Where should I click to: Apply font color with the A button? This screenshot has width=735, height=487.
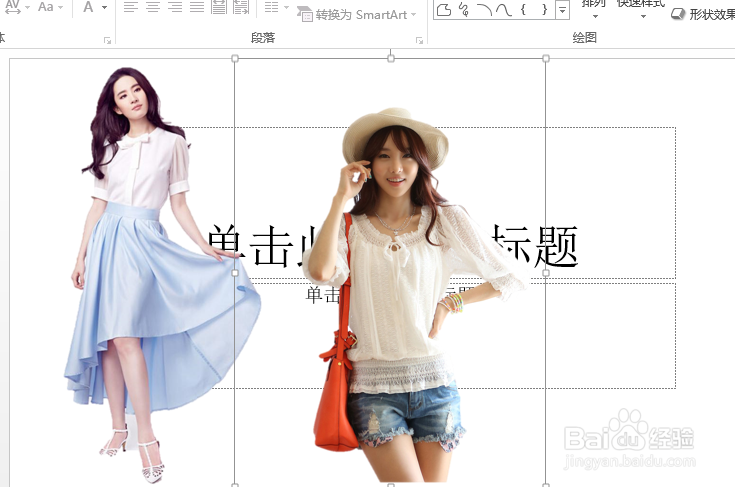(x=88, y=7)
